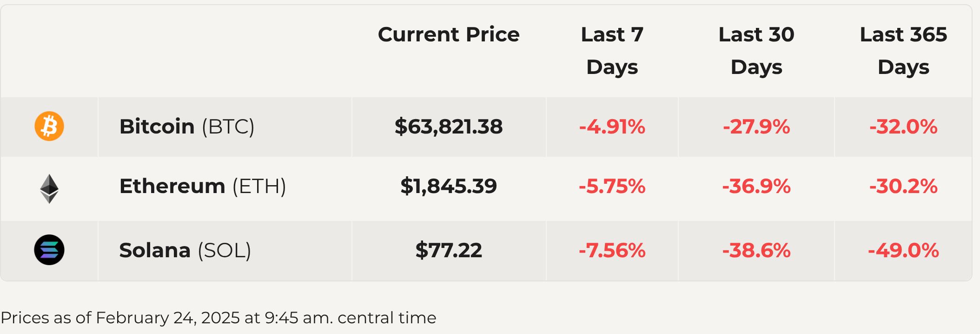The width and height of the screenshot is (980, 334).
Task: Click the prices timestamp note
Action: coord(219,318)
